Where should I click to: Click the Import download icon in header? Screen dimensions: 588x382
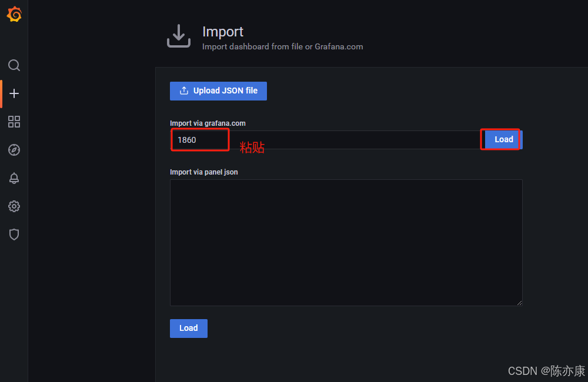point(179,36)
